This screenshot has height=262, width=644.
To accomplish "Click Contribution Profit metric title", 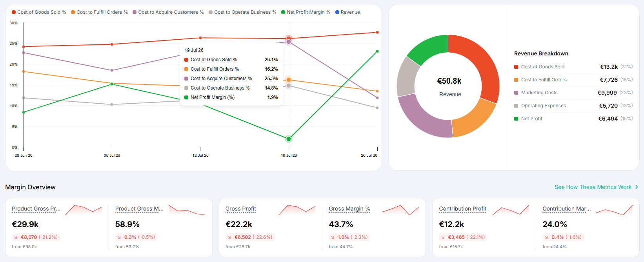I will tap(463, 209).
